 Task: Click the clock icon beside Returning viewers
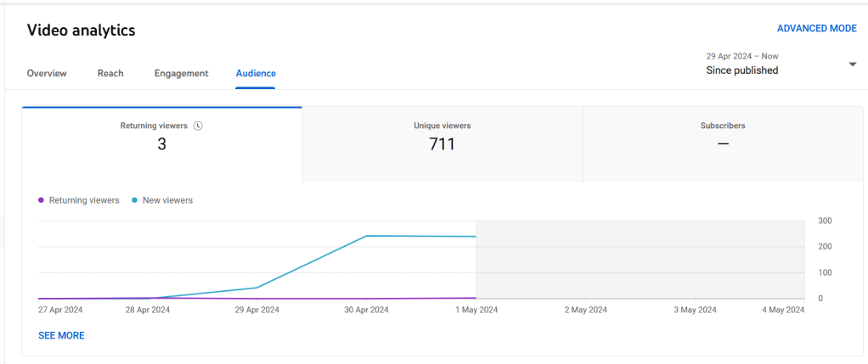pyautogui.click(x=198, y=126)
